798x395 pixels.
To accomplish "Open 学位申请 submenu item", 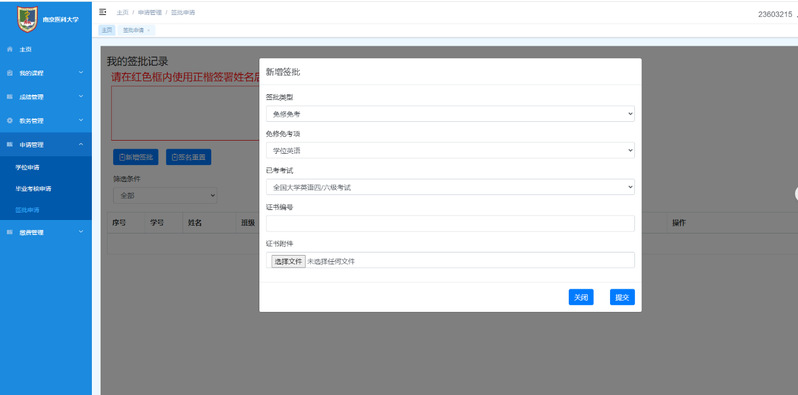I will click(27, 167).
